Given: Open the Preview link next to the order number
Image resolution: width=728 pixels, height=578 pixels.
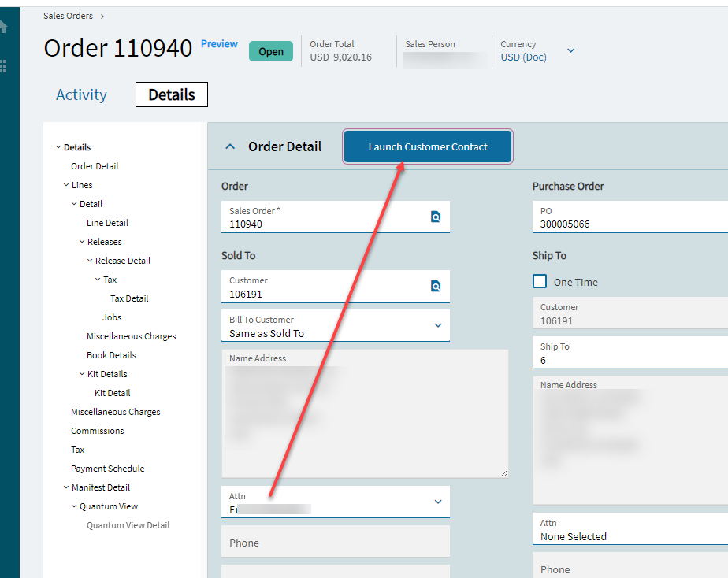Looking at the screenshot, I should 219,43.
